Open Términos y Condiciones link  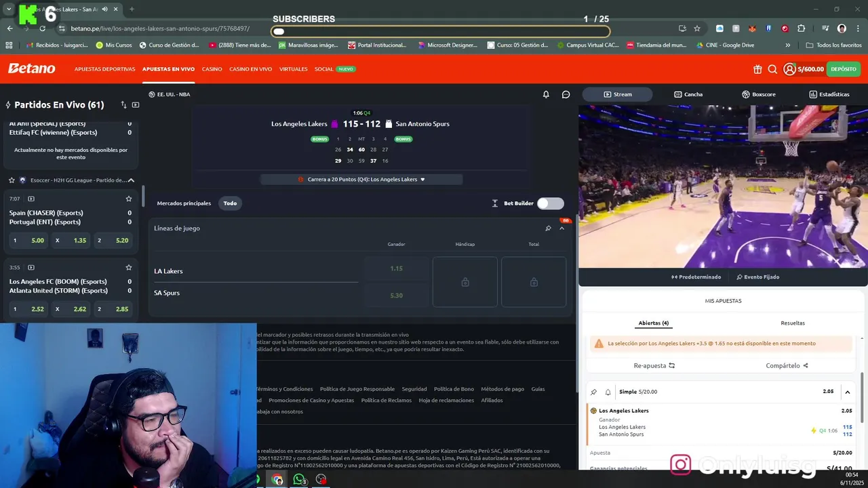[x=284, y=389]
